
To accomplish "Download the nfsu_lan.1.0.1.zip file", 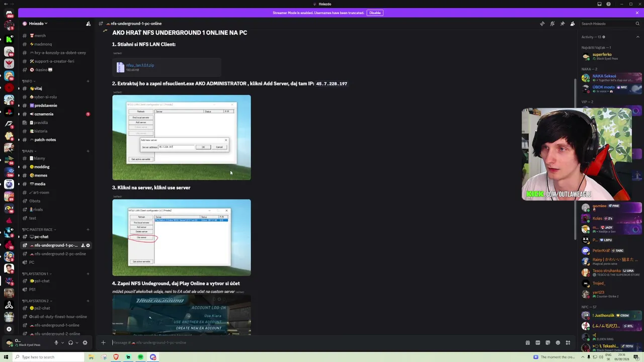I will pyautogui.click(x=140, y=65).
